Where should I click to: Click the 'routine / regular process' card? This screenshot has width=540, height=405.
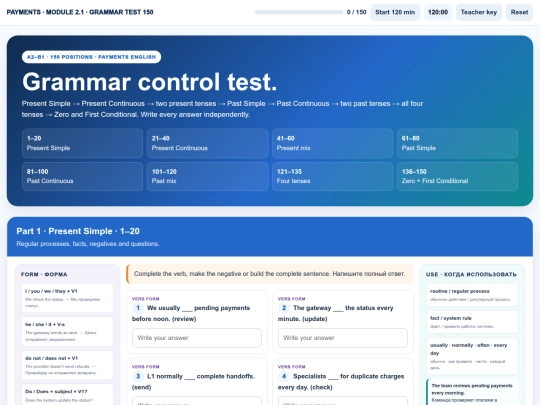coord(472,295)
